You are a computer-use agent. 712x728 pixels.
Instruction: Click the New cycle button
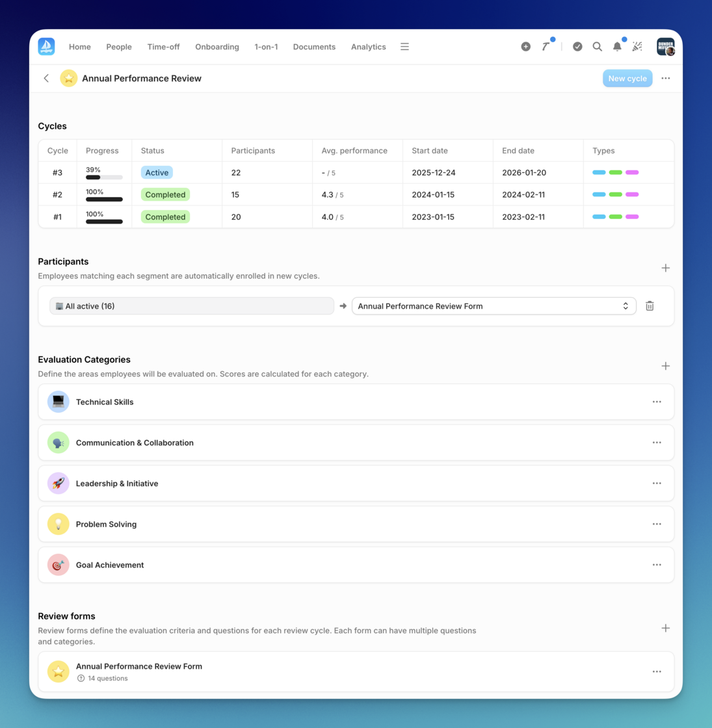point(627,79)
